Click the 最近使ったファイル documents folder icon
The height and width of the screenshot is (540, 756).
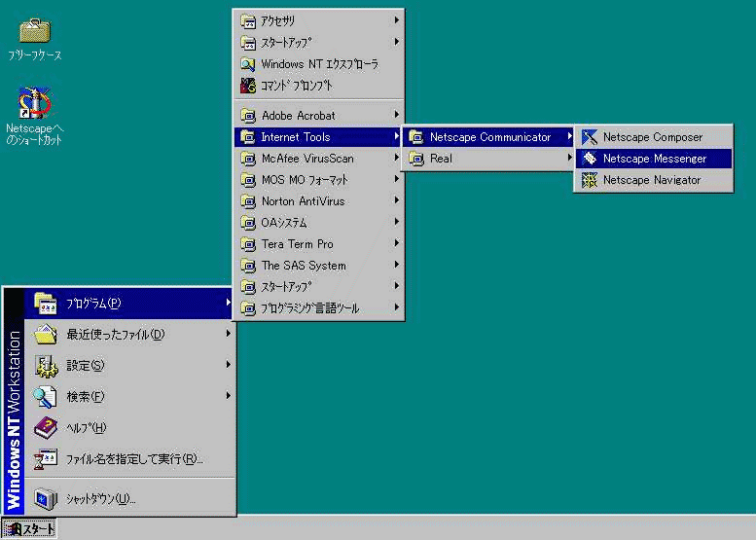[x=46, y=334]
